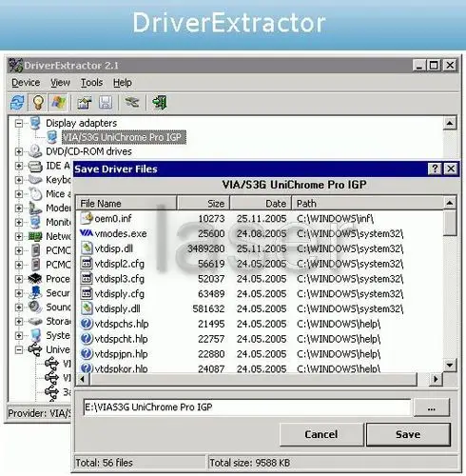Click the DVD/CD-ROM drives device icon
The height and width of the screenshot is (476, 466).
click(35, 151)
